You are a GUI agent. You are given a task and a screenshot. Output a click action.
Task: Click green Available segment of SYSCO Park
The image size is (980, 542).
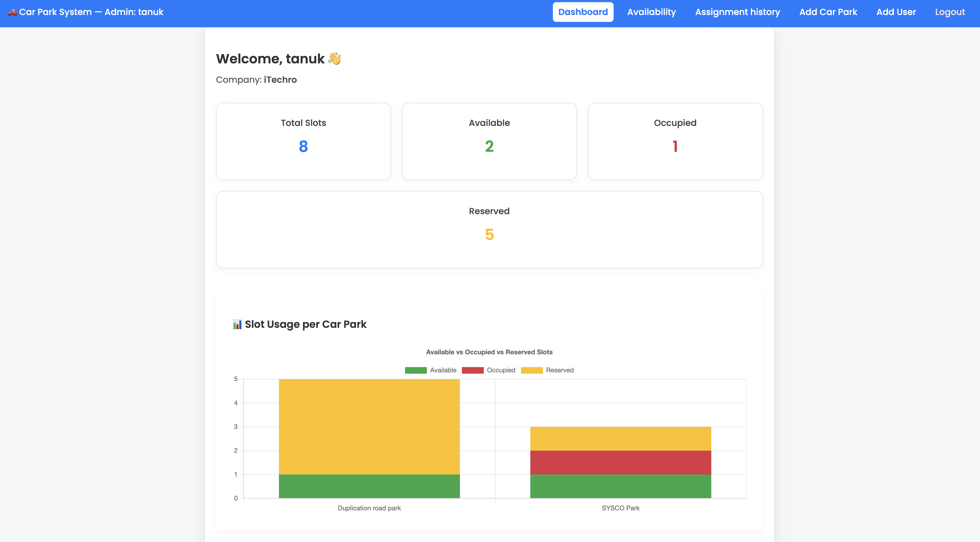tap(620, 486)
